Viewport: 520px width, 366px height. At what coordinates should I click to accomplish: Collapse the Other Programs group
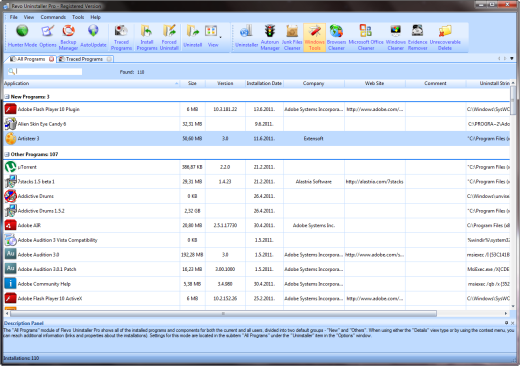[x=7, y=154]
